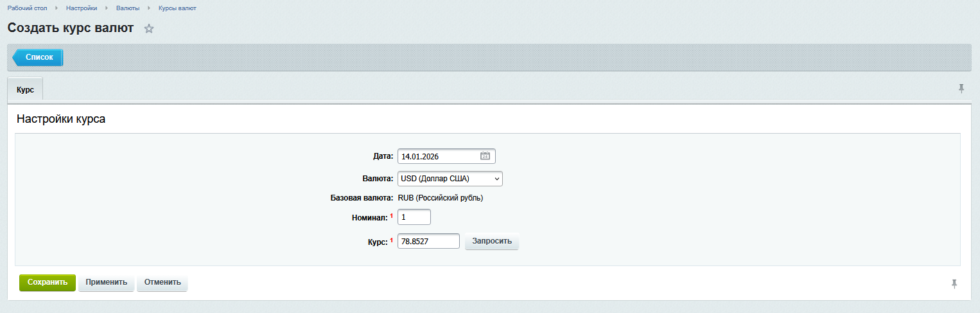Click into the Курс value field
The height and width of the screenshot is (313, 980).
(428, 241)
